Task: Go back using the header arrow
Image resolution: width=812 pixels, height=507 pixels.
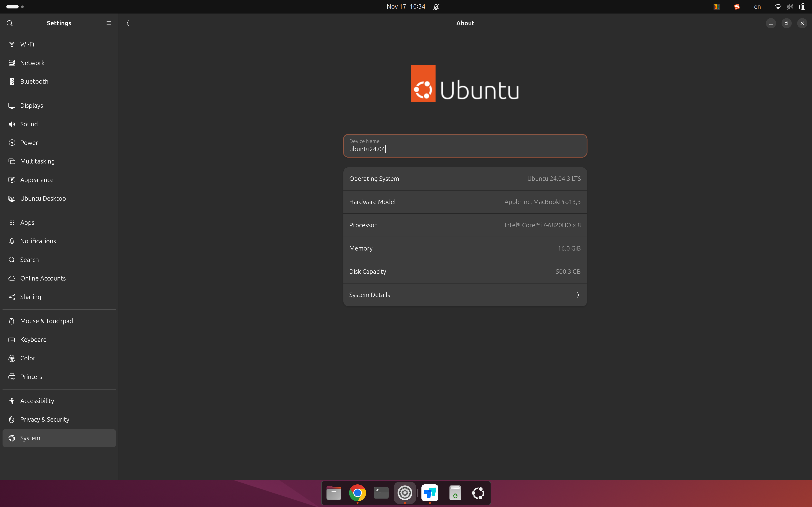Action: coord(128,23)
